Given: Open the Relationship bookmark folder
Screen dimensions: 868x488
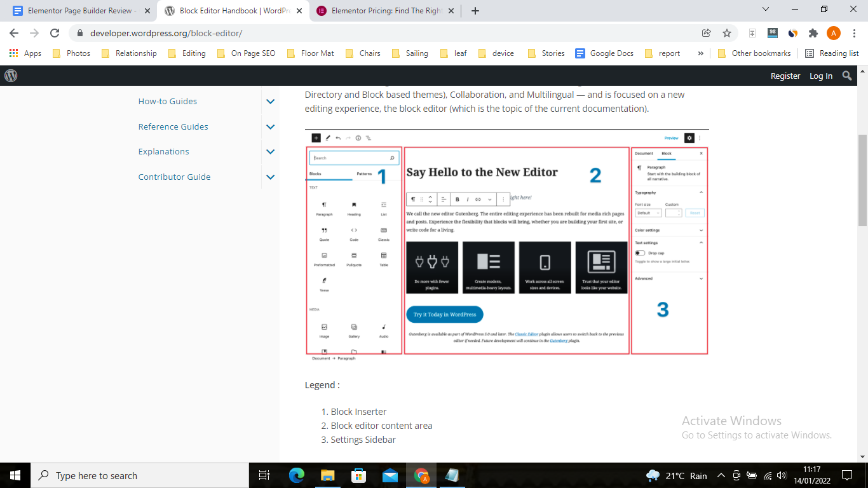Looking at the screenshot, I should tap(129, 53).
